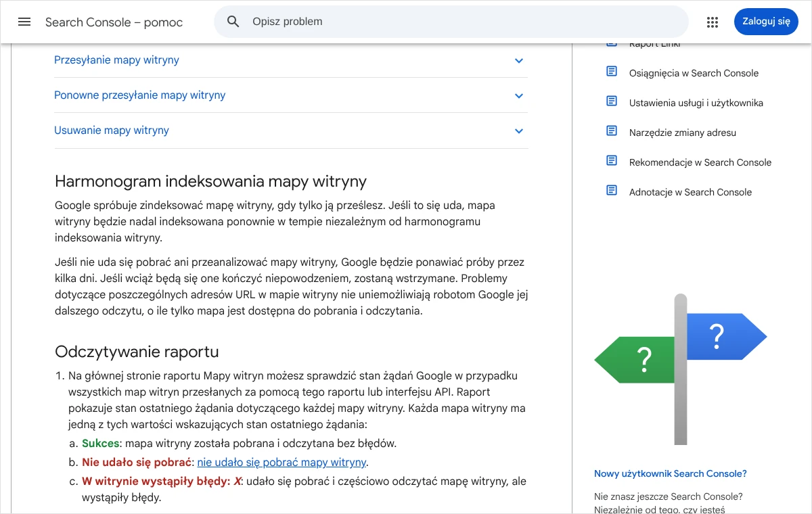Expand Usuwanie mapy witryny chevron
812x514 pixels.
519,131
